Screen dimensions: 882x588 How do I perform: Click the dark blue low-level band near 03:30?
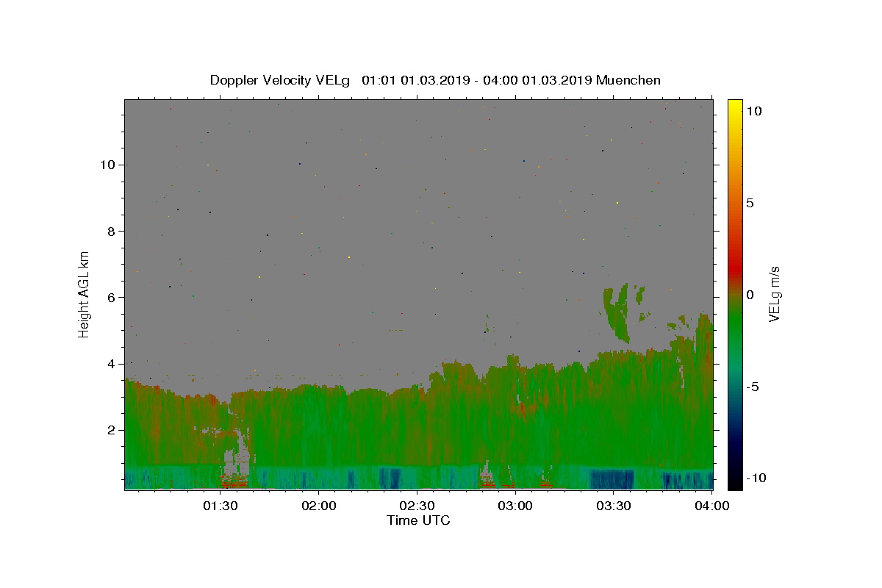(x=612, y=479)
